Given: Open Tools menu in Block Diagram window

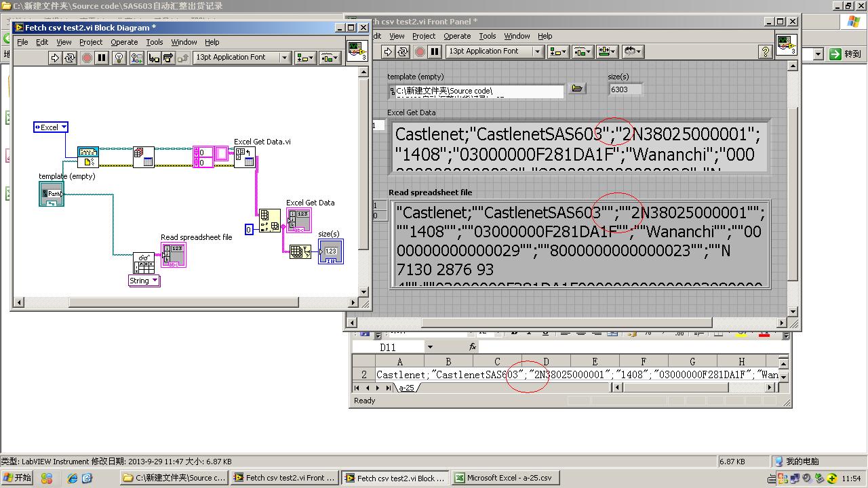Looking at the screenshot, I should pyautogui.click(x=155, y=42).
